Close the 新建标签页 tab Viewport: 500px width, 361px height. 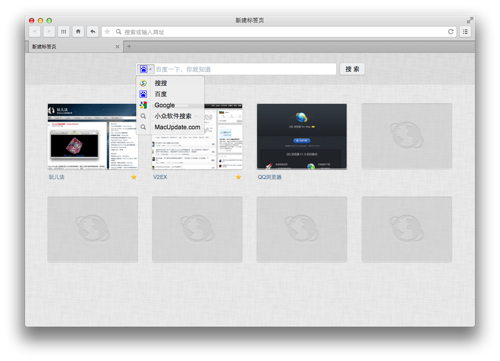point(117,47)
